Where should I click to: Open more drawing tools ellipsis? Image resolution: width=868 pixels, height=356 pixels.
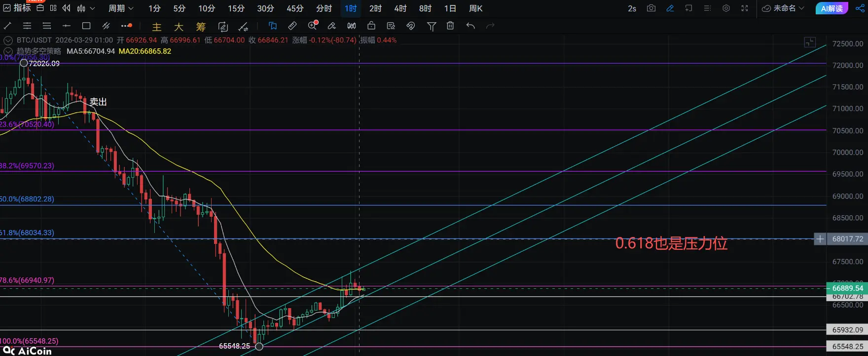click(x=126, y=26)
